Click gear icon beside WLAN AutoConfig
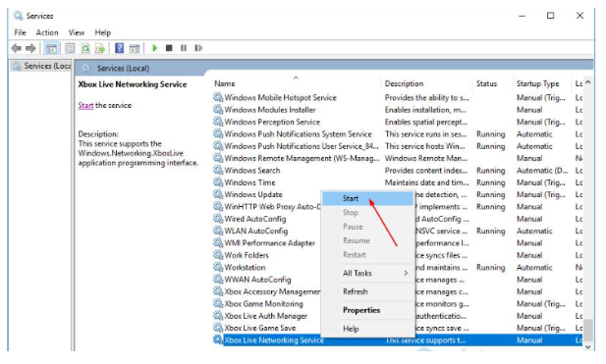Viewport: 606px width, 364px height. point(218,231)
